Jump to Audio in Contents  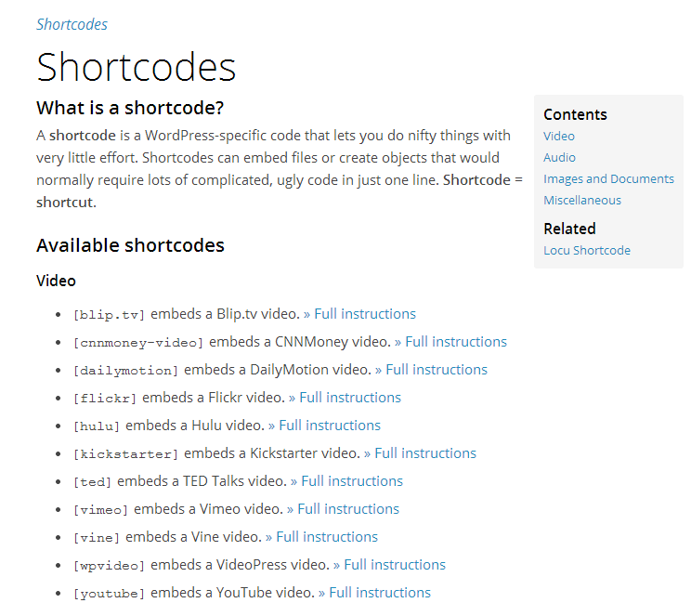(x=559, y=157)
